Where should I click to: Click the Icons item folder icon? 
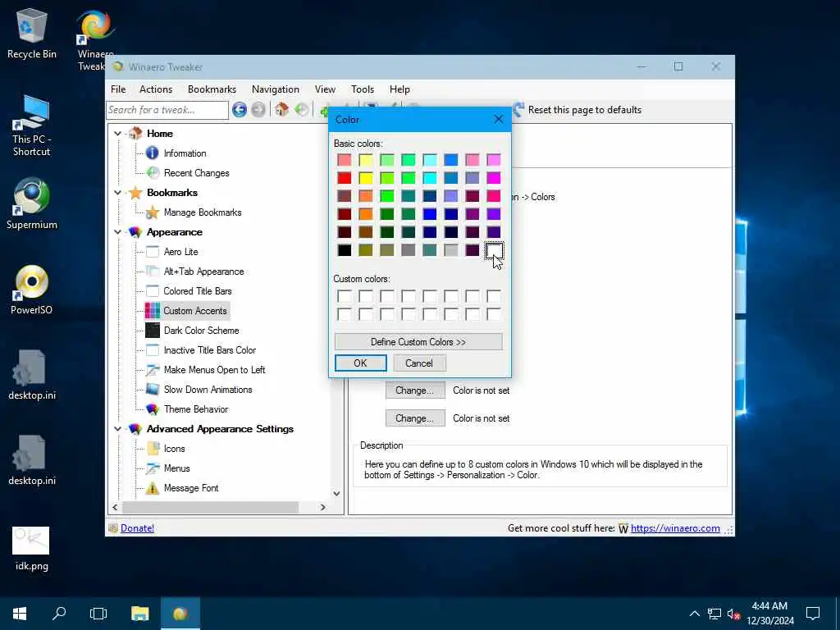[x=153, y=449]
